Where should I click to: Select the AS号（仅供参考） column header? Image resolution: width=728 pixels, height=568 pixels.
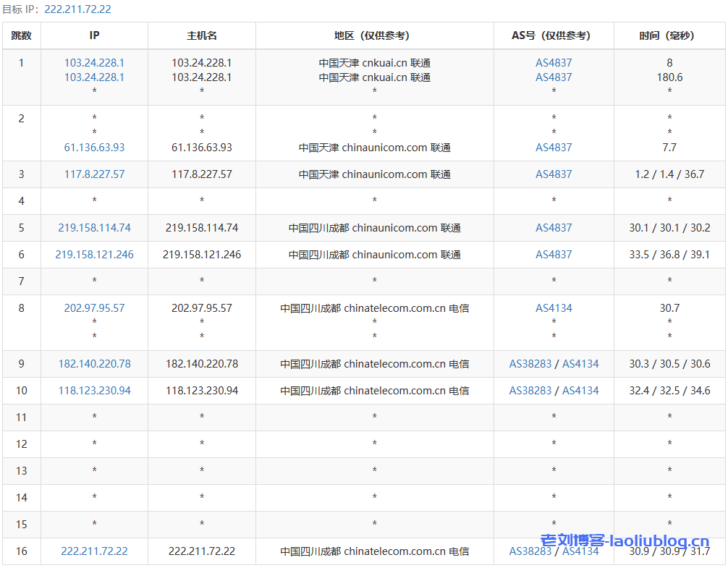tap(554, 35)
